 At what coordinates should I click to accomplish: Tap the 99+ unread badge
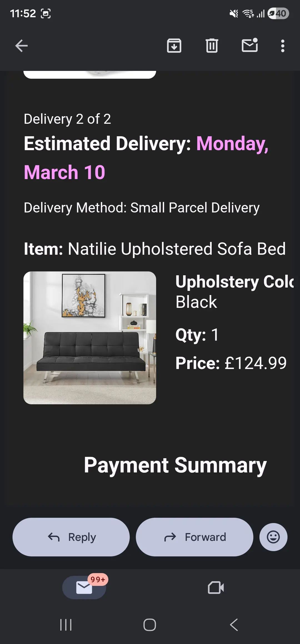[98, 579]
